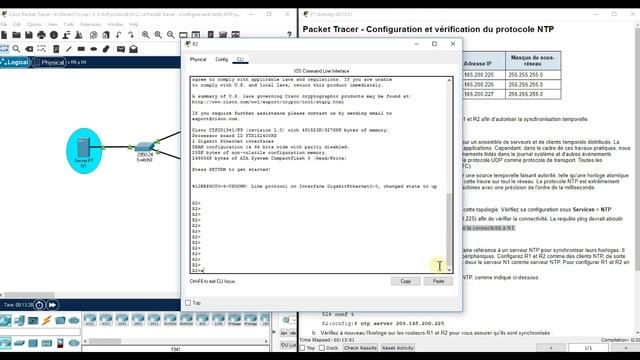Click the Undo arrow icon
This screenshot has width=640, height=360.
coord(118,35)
